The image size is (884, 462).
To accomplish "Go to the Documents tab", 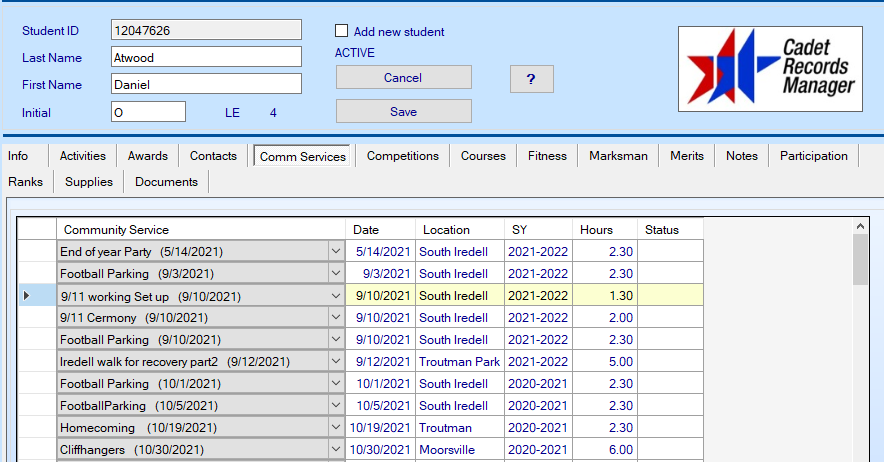I will pyautogui.click(x=166, y=182).
